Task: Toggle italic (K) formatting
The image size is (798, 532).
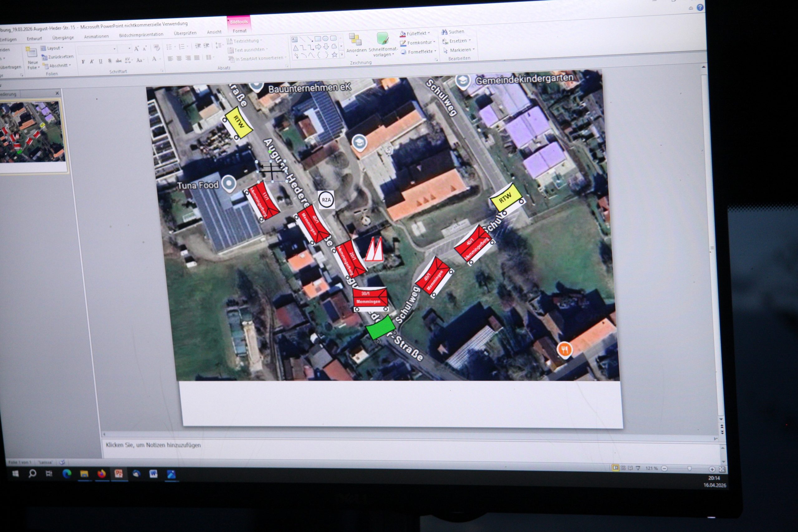Action: pos(92,62)
